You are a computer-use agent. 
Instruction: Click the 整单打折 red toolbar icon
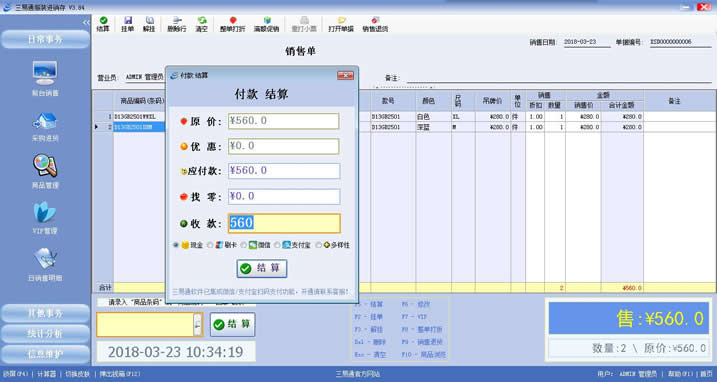233,20
